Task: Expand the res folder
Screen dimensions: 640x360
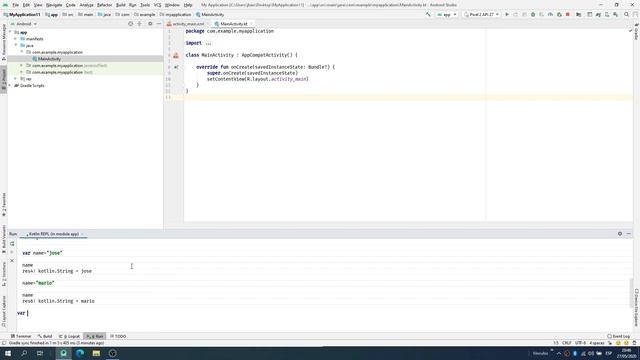Action: pyautogui.click(x=16, y=79)
